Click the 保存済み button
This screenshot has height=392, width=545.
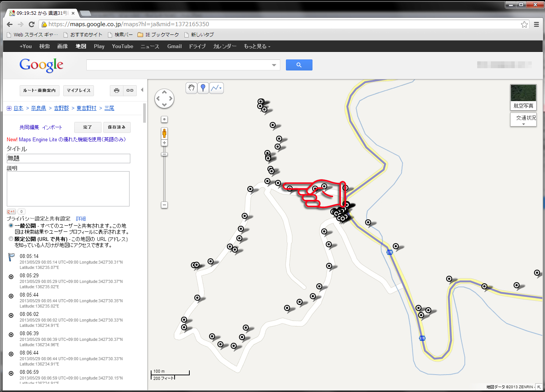tap(117, 127)
